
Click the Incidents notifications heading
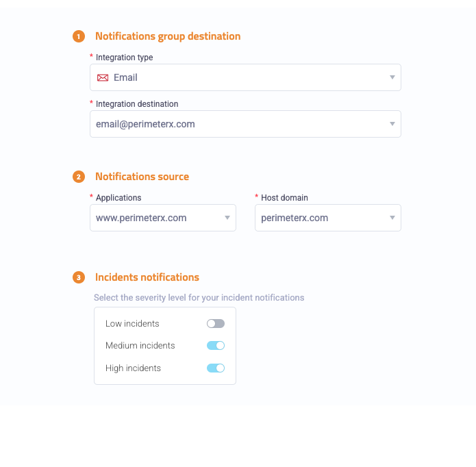click(147, 277)
